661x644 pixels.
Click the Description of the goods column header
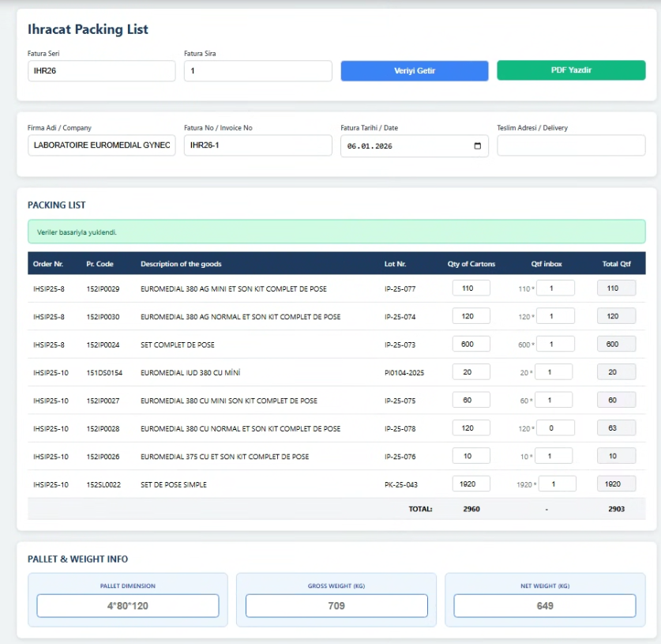pyautogui.click(x=181, y=264)
